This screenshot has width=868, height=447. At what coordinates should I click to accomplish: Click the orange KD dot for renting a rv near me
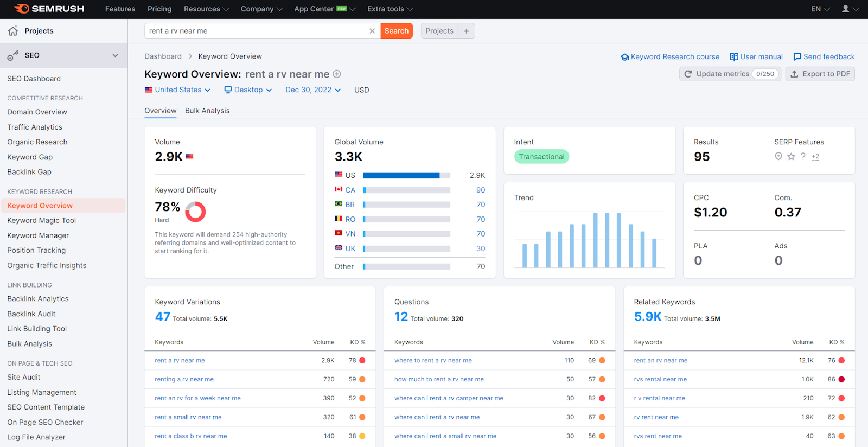coord(362,379)
